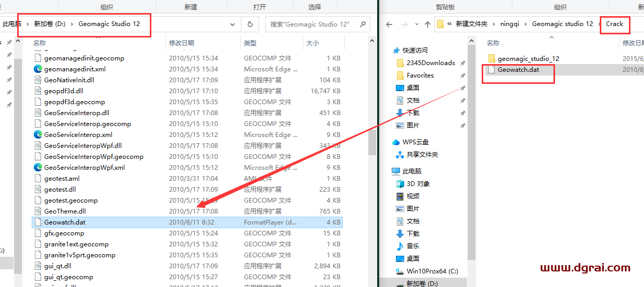
Task: Select gui_qt.dll file icon
Action: (38, 266)
